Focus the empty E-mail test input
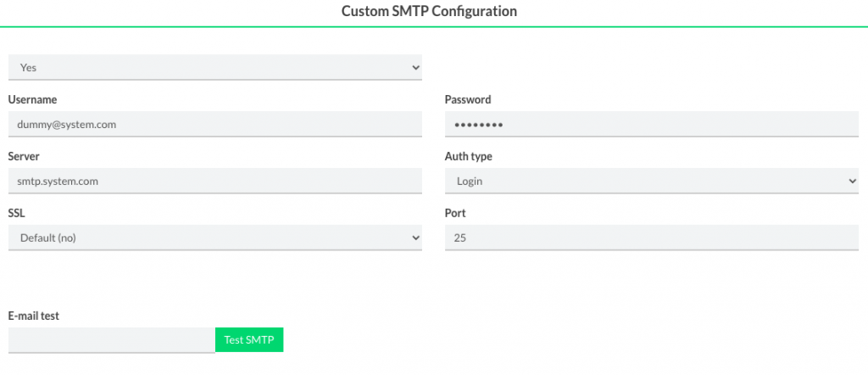The width and height of the screenshot is (868, 375). click(111, 340)
